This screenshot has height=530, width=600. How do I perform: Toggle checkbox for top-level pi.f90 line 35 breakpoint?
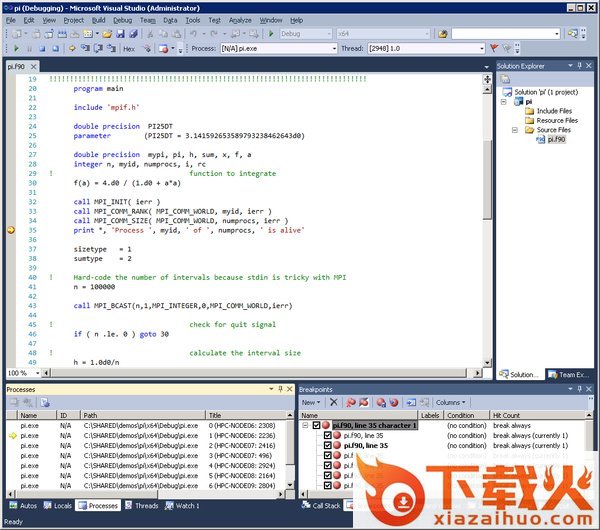[316, 425]
